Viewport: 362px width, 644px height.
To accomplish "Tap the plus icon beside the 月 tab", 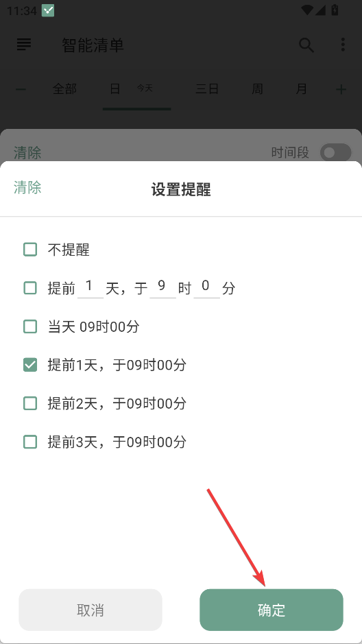I will click(341, 90).
